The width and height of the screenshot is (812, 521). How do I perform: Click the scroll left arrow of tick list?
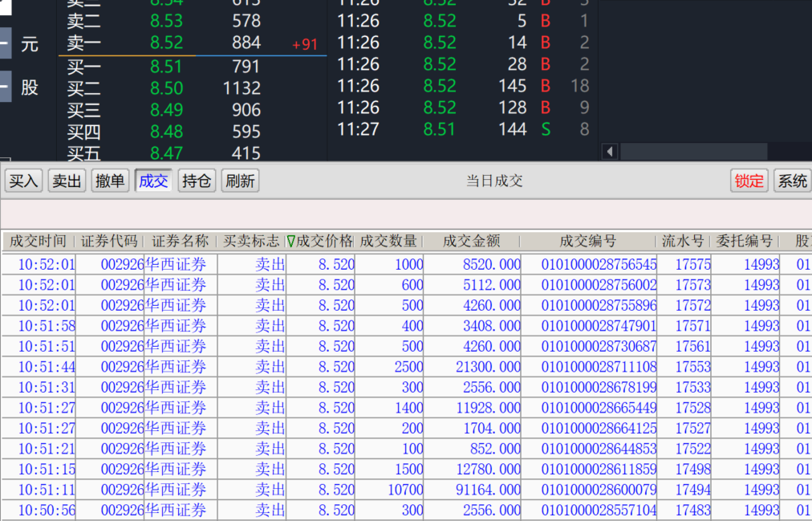(610, 152)
